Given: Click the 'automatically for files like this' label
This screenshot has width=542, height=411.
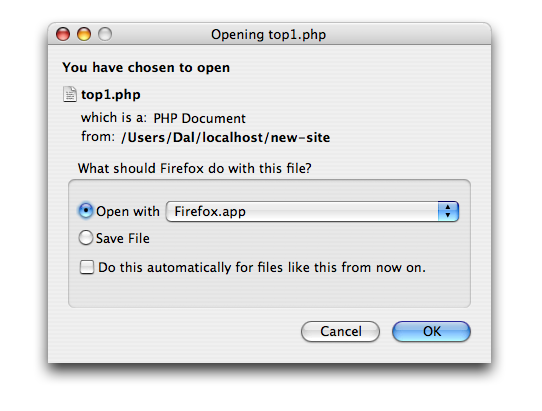Looking at the screenshot, I should (x=262, y=268).
